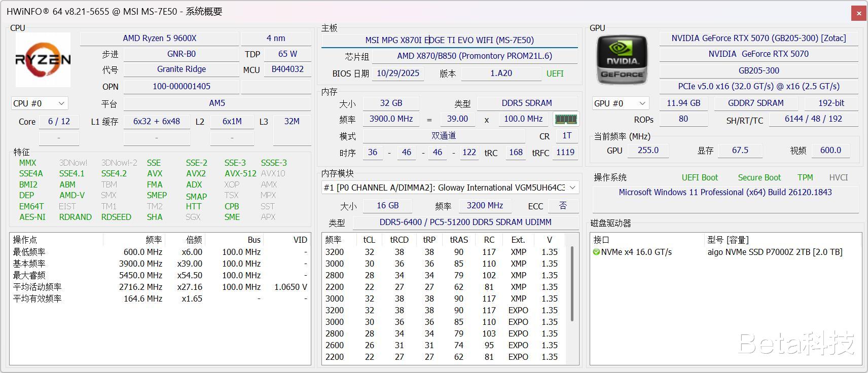
Task: Click the green NVMe drive status icon
Action: pyautogui.click(x=596, y=252)
